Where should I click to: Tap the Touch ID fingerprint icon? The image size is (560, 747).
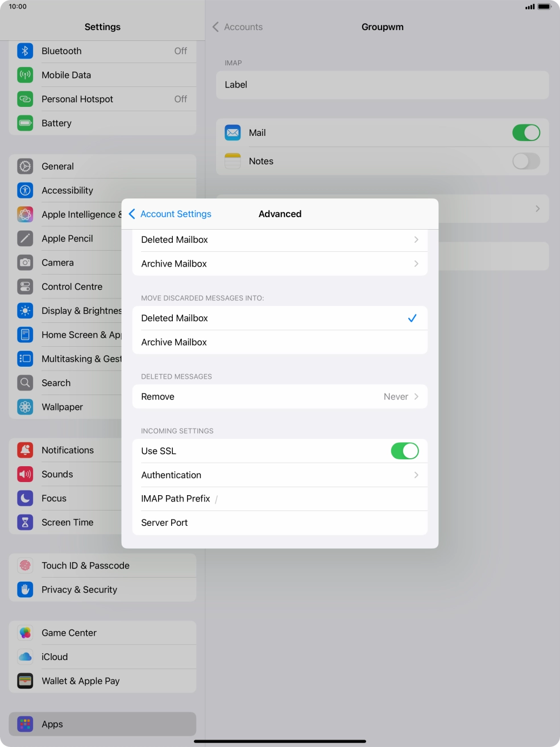(x=25, y=566)
